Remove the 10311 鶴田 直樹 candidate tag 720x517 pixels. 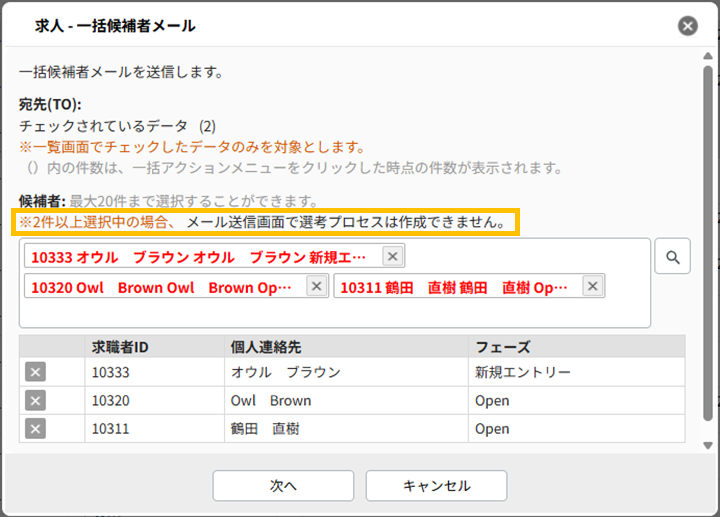click(593, 287)
